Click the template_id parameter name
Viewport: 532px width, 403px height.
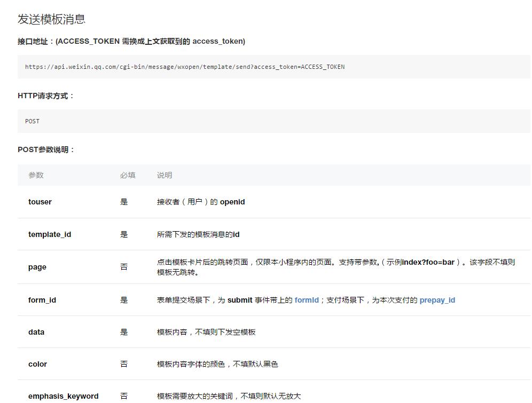click(x=50, y=234)
